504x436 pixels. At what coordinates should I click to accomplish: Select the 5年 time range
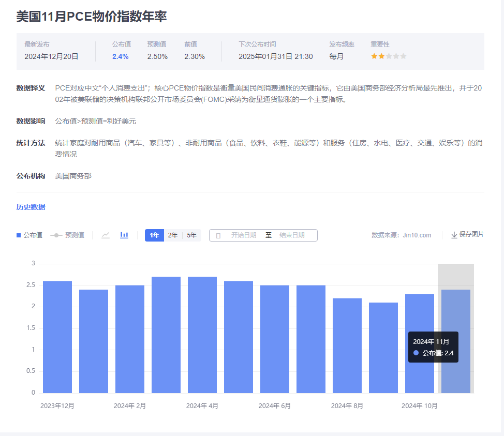(191, 235)
